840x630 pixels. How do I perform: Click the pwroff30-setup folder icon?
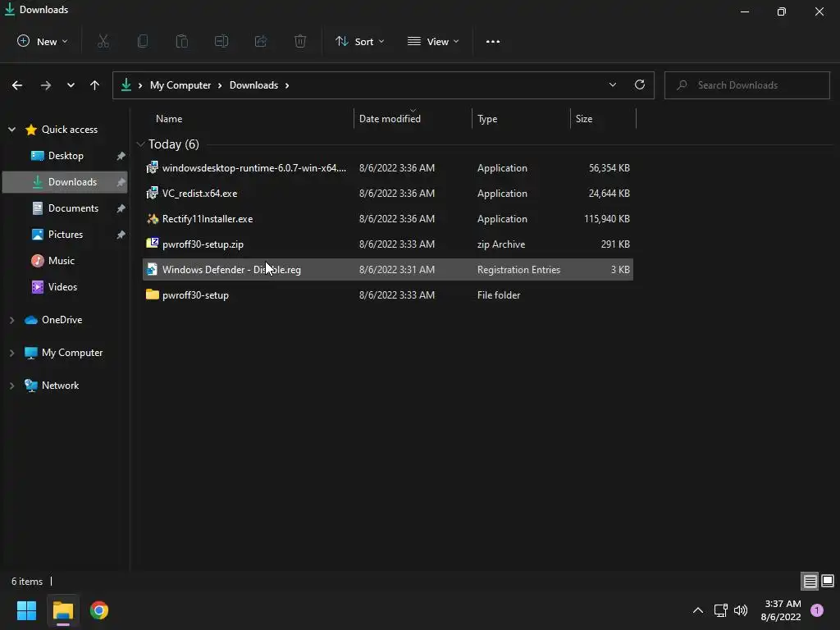coord(153,294)
